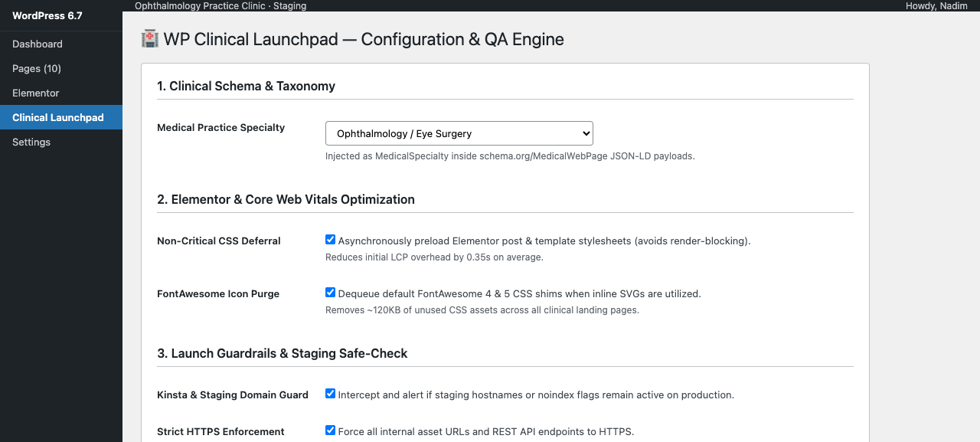Image resolution: width=980 pixels, height=442 pixels.
Task: Click WordPress 6.7 sidebar header
Action: [47, 15]
